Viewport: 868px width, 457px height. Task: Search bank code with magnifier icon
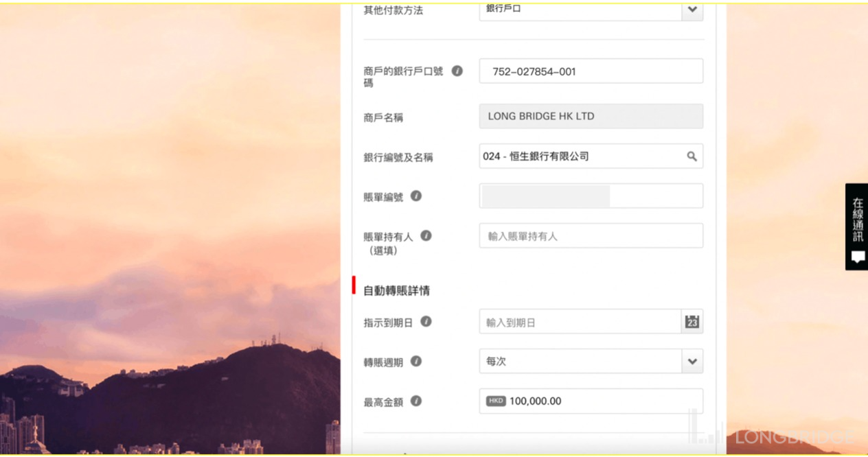[x=692, y=156]
